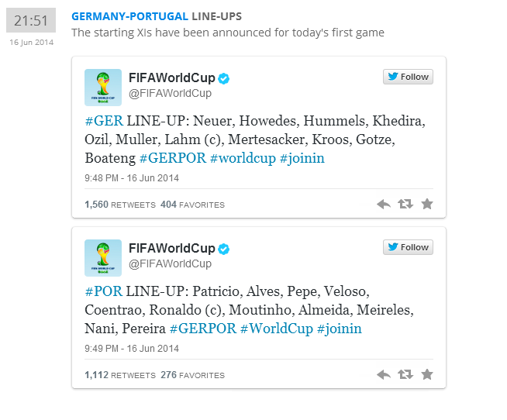Image resolution: width=507 pixels, height=420 pixels.
Task: Reply to the Germany line-up tweet
Action: tap(383, 205)
